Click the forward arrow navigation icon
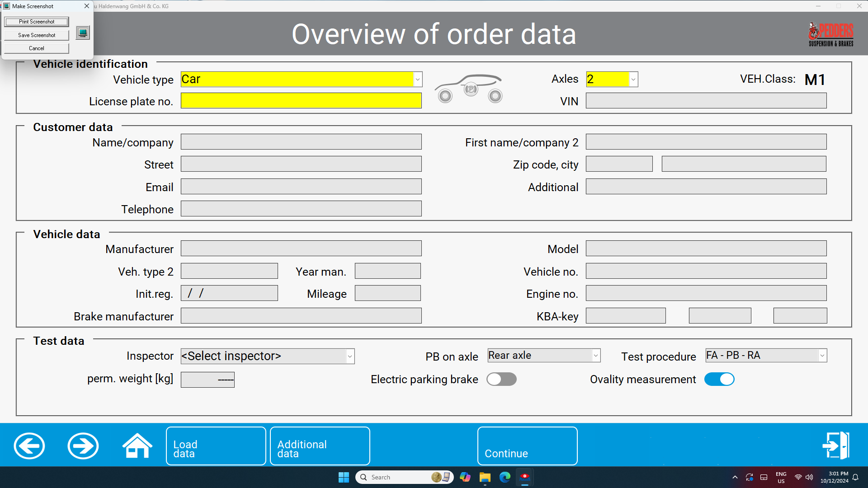Image resolution: width=868 pixels, height=488 pixels. tap(83, 446)
